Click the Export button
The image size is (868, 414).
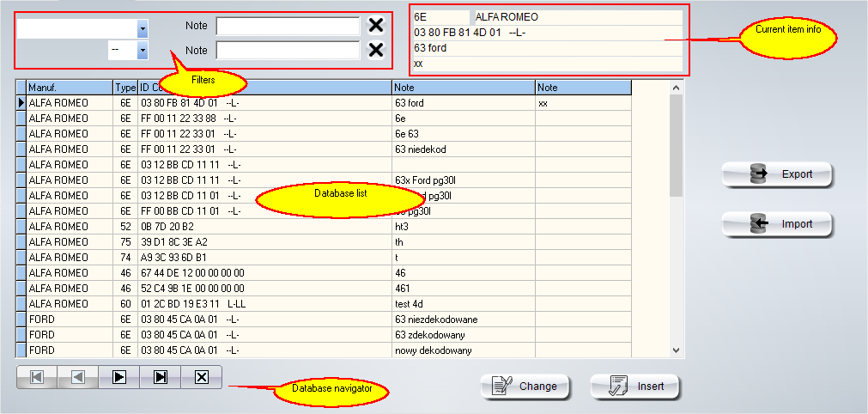[x=777, y=174]
